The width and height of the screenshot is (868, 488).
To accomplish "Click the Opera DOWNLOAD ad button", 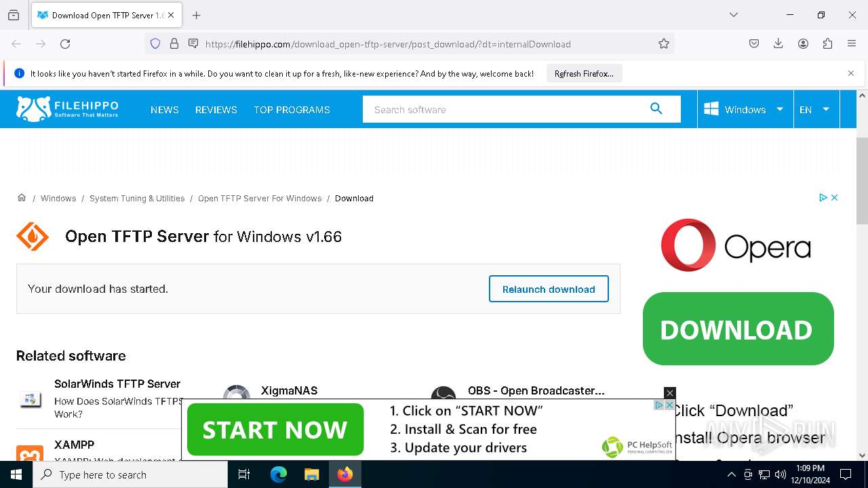I will coord(738,329).
